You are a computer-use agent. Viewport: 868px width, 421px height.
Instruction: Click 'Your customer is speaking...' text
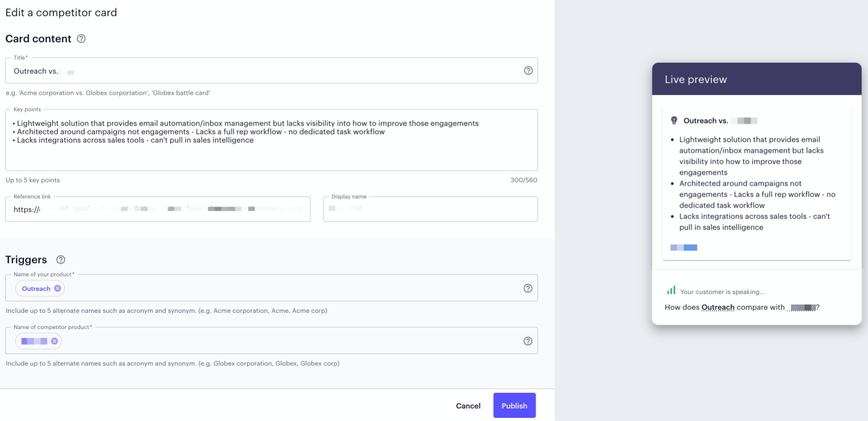(x=722, y=292)
